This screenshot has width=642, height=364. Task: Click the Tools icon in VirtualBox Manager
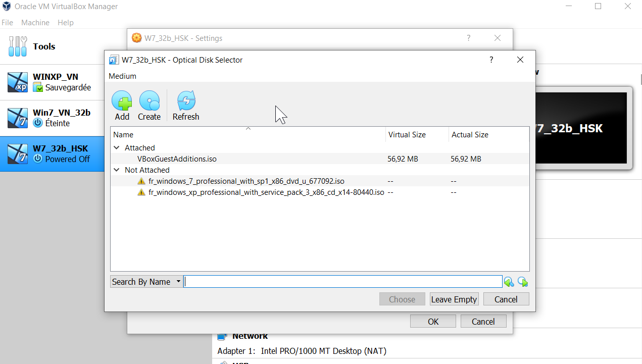coord(18,46)
